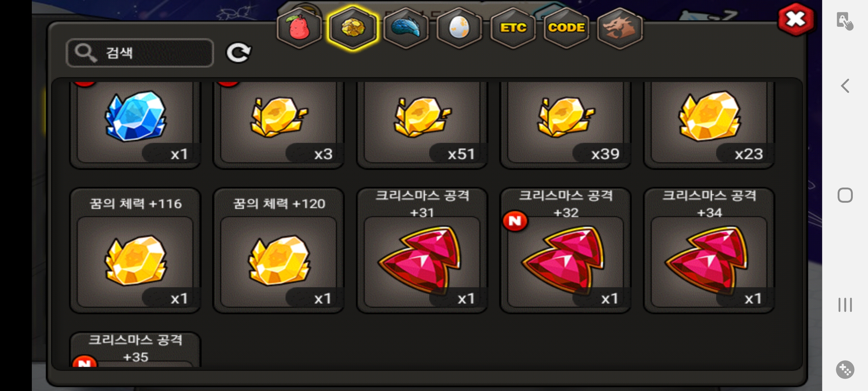Screen dimensions: 868x391
Task: Select the dragon head tab
Action: [x=620, y=28]
